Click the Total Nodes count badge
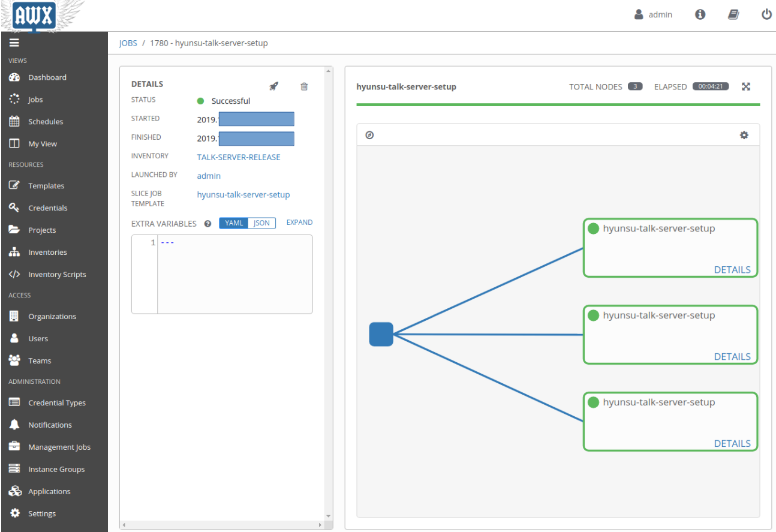776x532 pixels. [635, 86]
